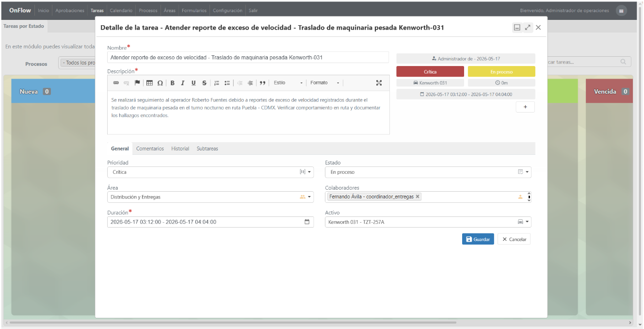Select the General tab
The image size is (644, 329).
[120, 148]
